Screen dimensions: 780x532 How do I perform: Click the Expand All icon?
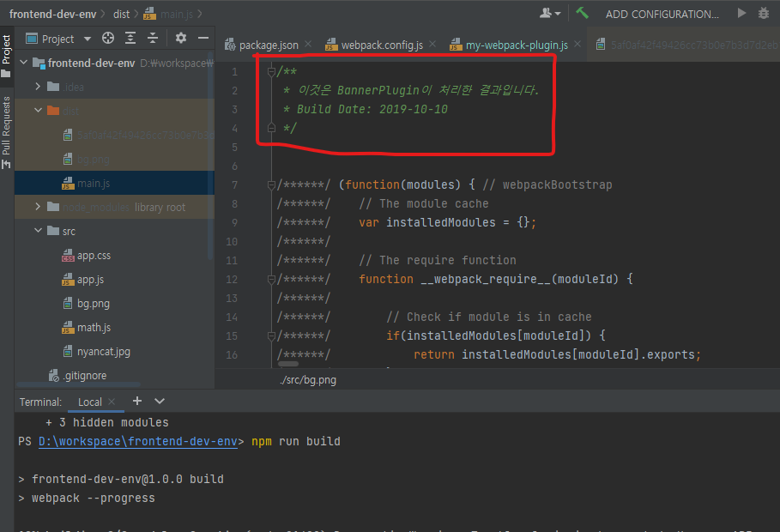click(x=130, y=38)
